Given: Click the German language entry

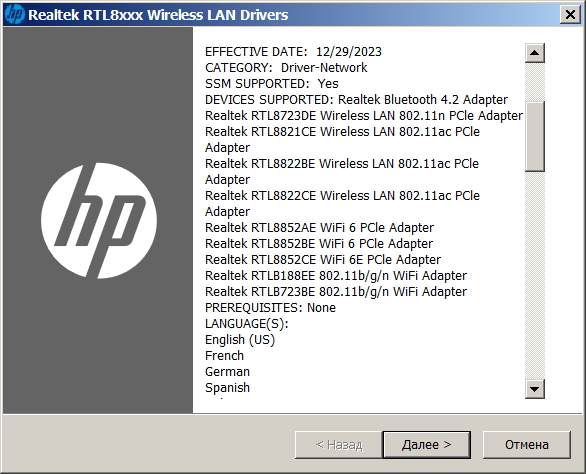Looking at the screenshot, I should 227,372.
